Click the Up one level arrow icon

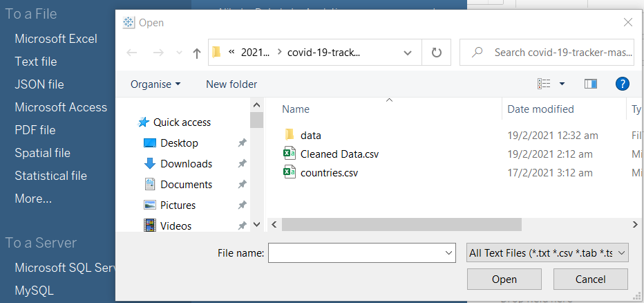coord(197,53)
